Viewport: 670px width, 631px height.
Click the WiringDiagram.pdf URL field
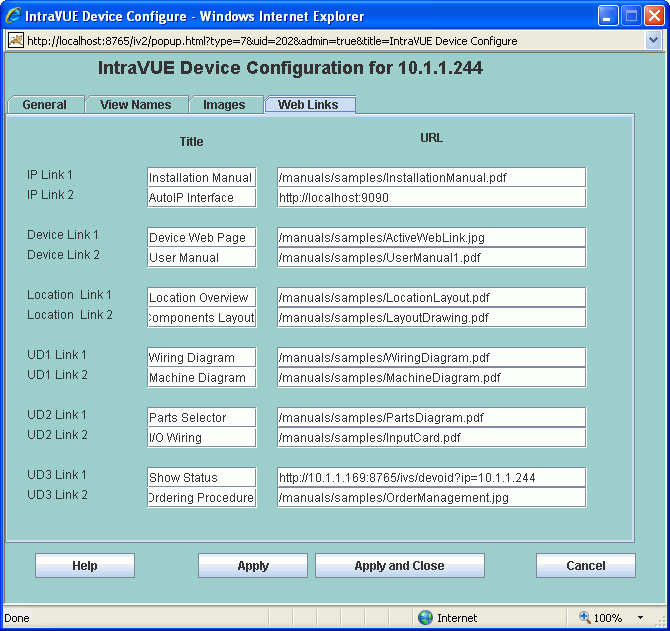point(432,358)
